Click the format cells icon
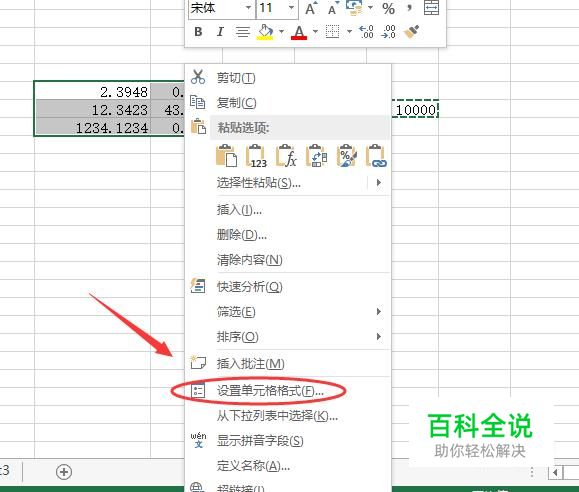Viewport: 579px width, 492px height. pyautogui.click(x=198, y=390)
